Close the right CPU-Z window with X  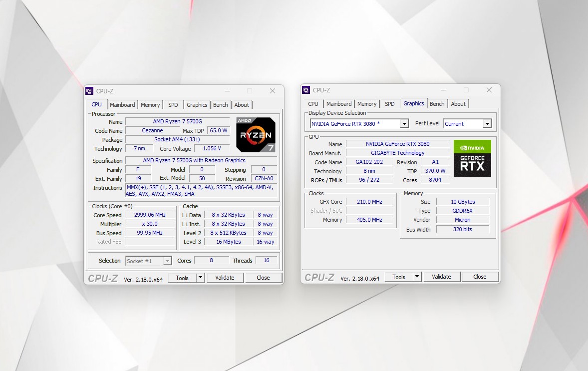tap(489, 90)
